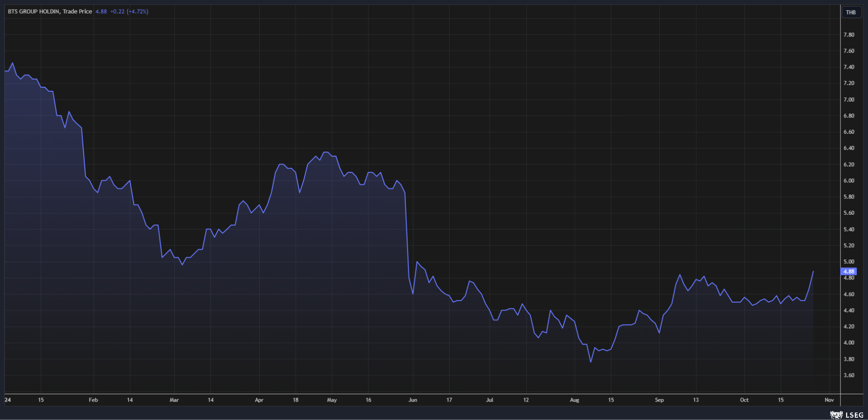Click the 6.40 price axis label
This screenshot has height=420, width=868.
(849, 148)
